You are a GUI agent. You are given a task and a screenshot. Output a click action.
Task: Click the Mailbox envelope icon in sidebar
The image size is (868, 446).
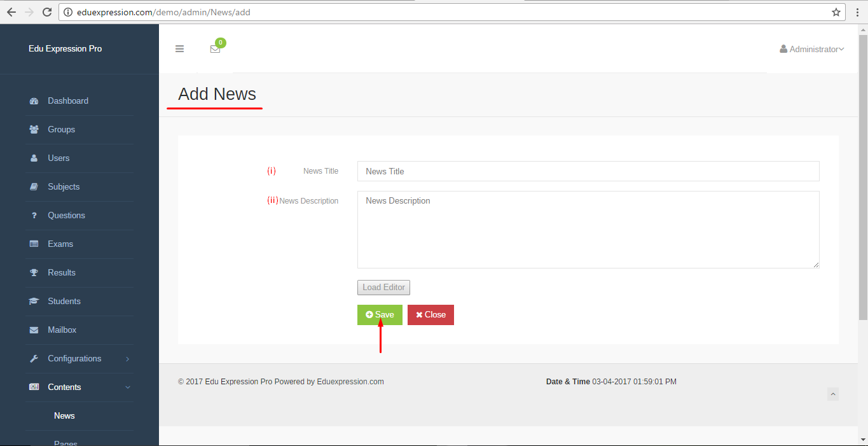[x=34, y=330]
